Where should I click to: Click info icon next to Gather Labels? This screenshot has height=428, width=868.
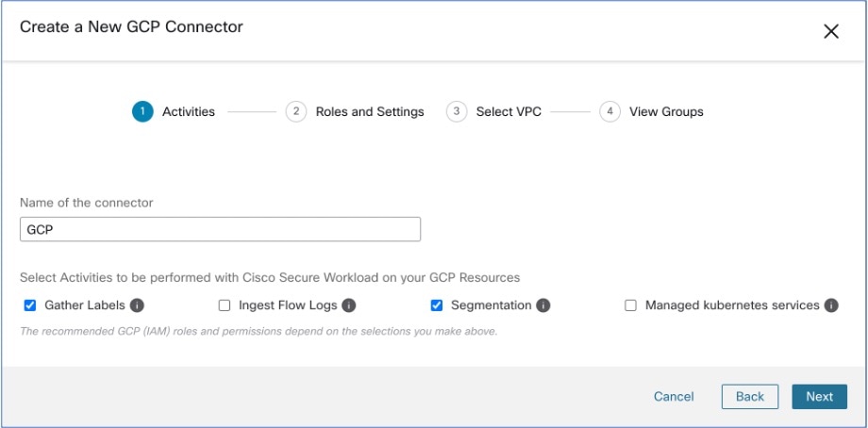(138, 305)
